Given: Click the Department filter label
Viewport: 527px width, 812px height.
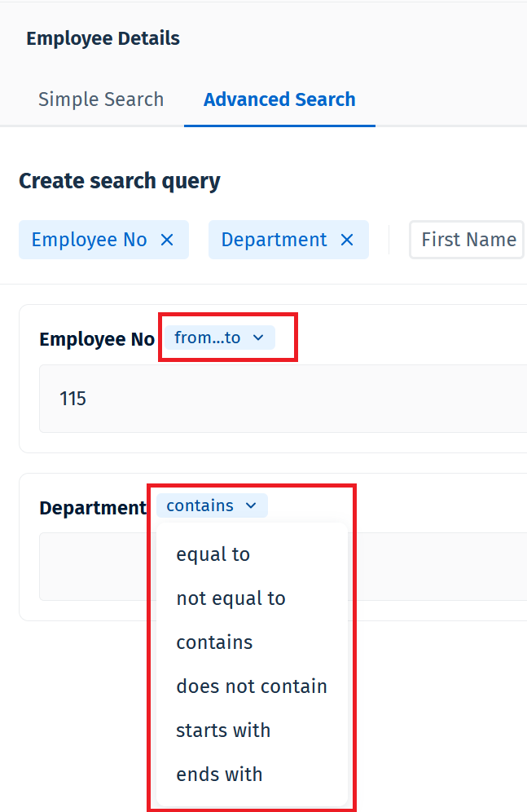Looking at the screenshot, I should pyautogui.click(x=93, y=507).
